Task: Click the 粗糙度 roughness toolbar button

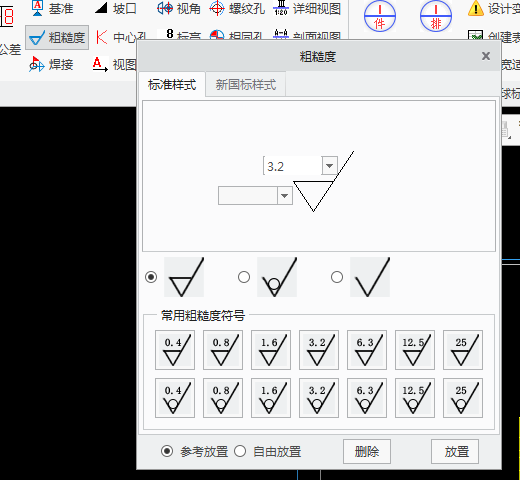Action: 57,37
